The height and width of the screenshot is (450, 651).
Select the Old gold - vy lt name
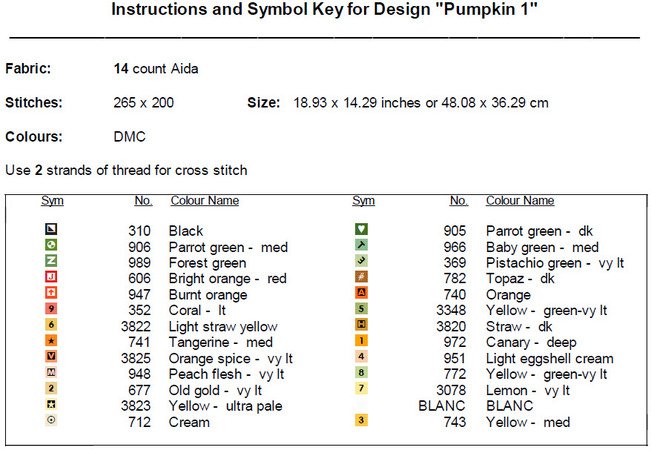(x=215, y=391)
